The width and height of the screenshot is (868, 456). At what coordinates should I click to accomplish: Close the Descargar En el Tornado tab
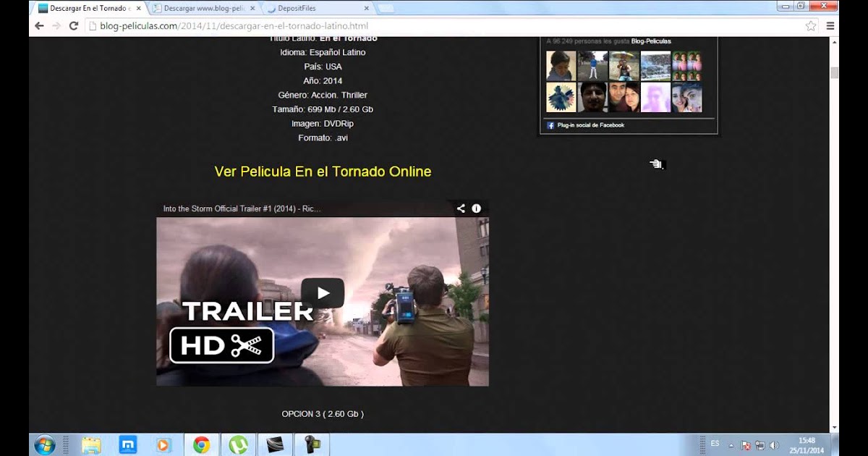[x=137, y=8]
